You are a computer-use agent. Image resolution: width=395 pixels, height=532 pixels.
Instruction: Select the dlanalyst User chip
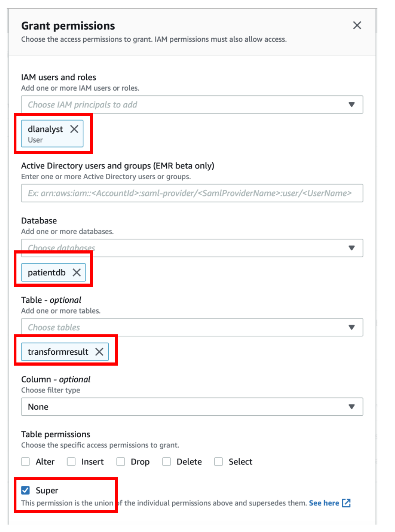click(x=45, y=134)
